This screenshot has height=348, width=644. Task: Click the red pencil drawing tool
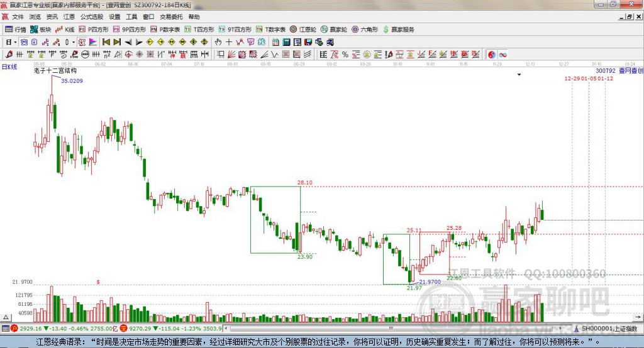[x=9, y=55]
